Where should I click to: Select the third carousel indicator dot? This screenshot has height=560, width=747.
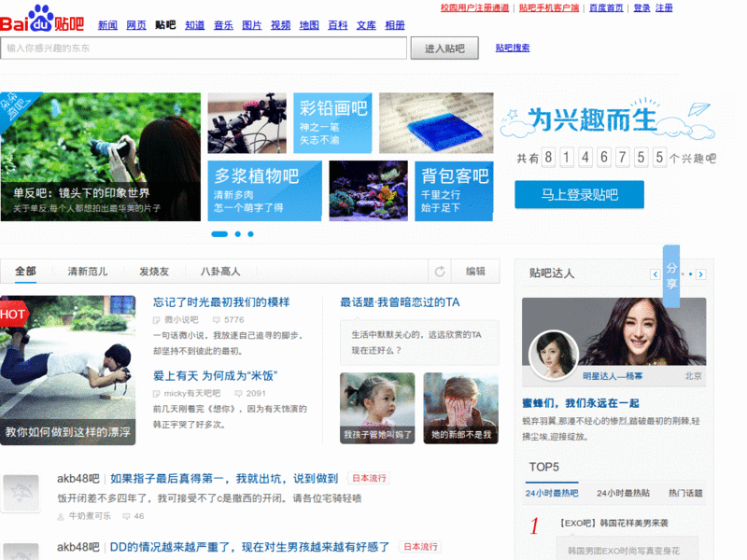(x=250, y=234)
